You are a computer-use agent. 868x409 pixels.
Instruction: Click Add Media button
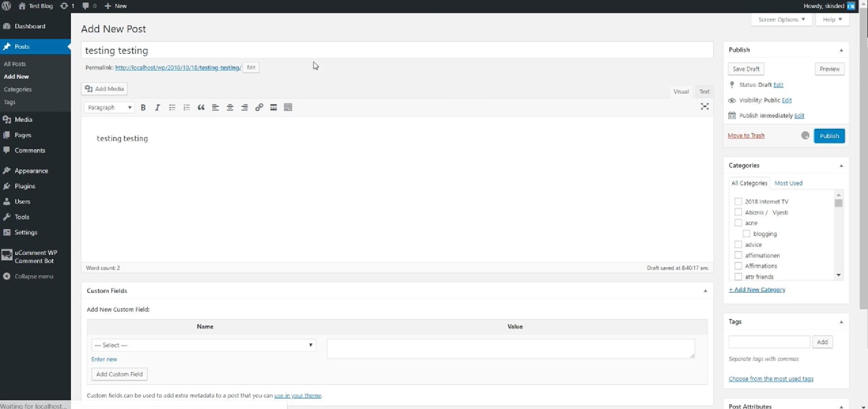tap(104, 89)
